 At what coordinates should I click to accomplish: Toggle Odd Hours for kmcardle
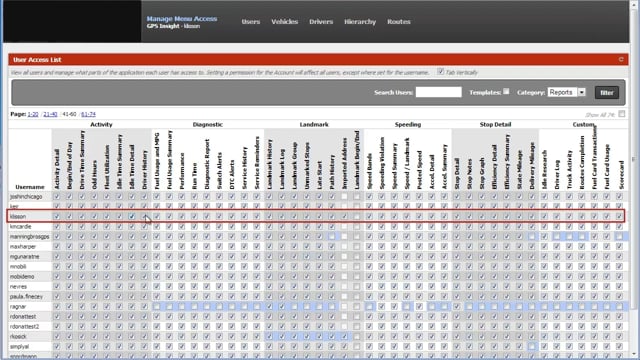pos(94,227)
